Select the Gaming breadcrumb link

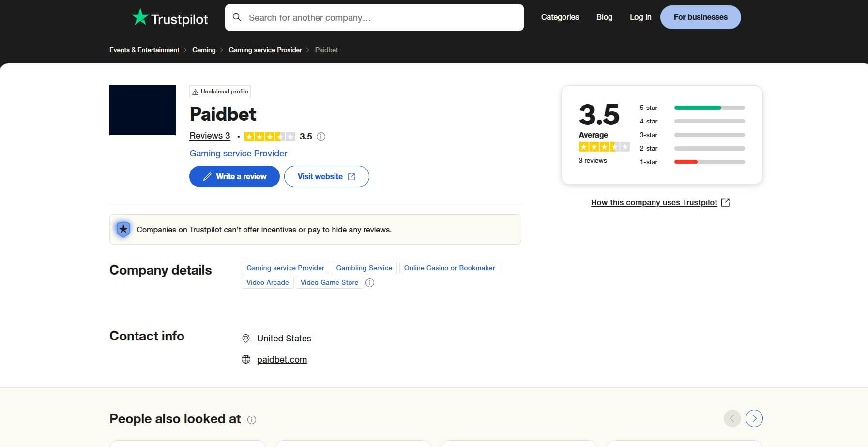pyautogui.click(x=204, y=50)
